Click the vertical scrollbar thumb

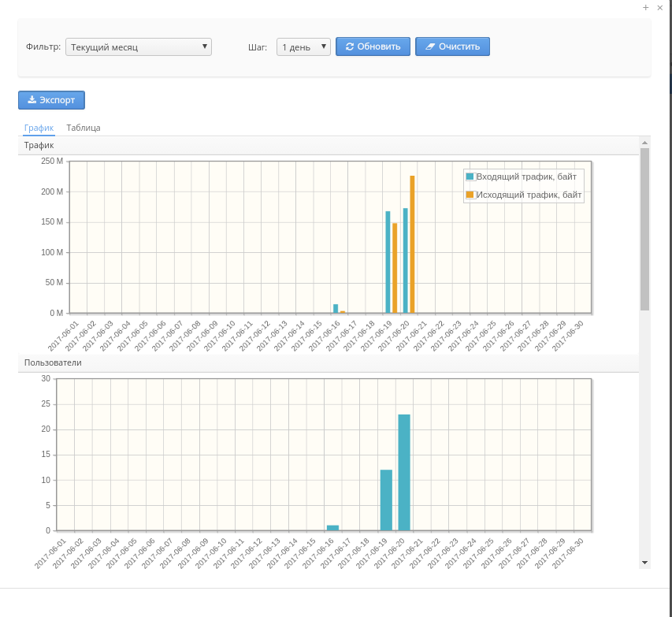[644, 229]
